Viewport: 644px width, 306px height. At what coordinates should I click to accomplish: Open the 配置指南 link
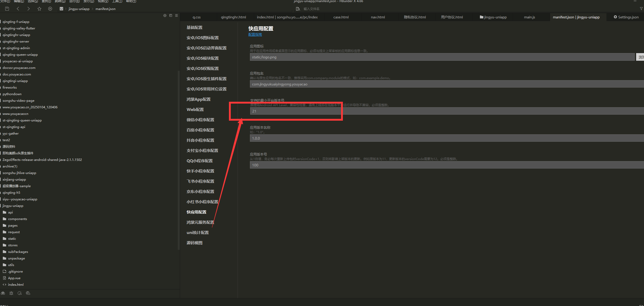[x=255, y=34]
